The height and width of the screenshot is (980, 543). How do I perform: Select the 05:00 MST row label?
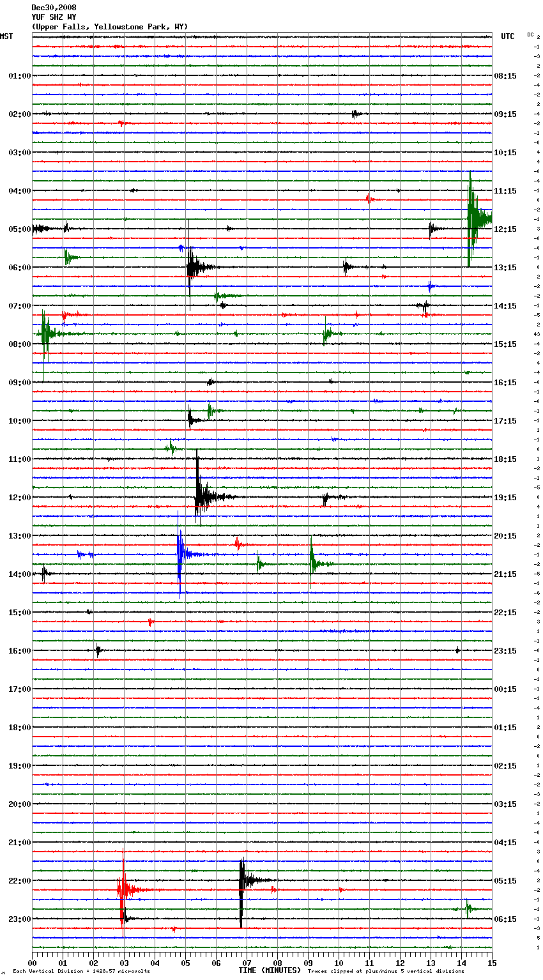click(19, 229)
